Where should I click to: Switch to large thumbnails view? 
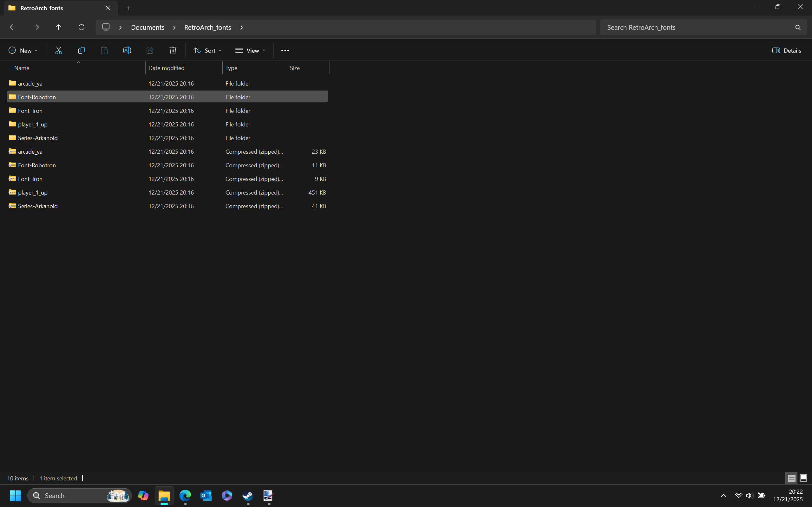(803, 478)
